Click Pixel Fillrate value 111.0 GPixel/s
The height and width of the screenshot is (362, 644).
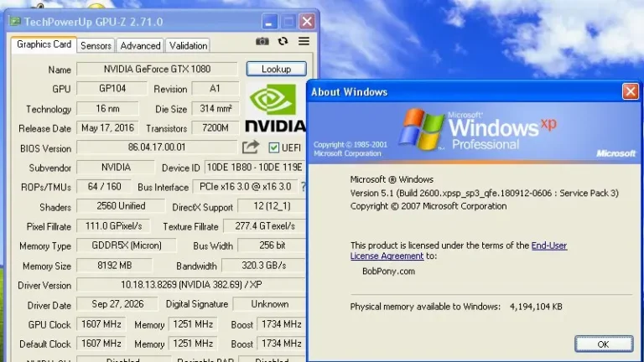tap(113, 226)
